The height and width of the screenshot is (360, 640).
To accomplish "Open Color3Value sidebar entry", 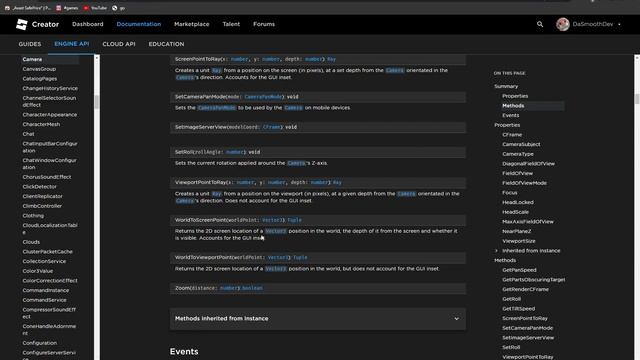I will pos(38,271).
